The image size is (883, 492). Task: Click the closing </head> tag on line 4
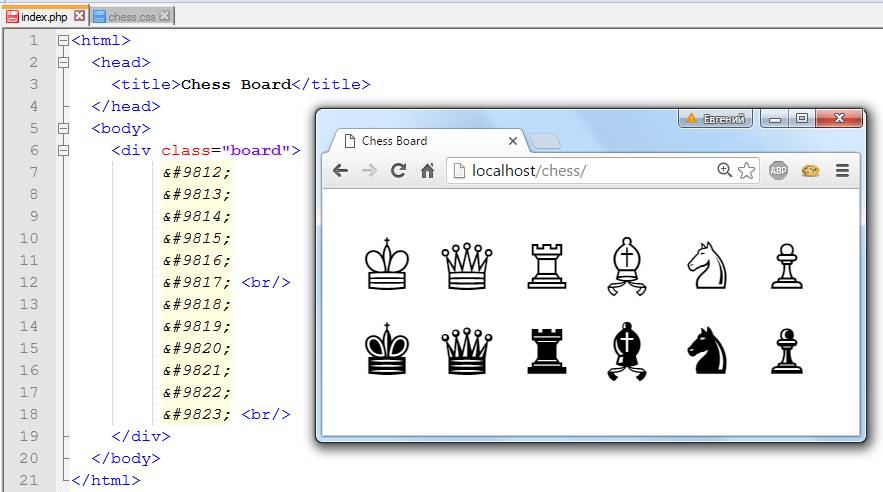point(126,106)
